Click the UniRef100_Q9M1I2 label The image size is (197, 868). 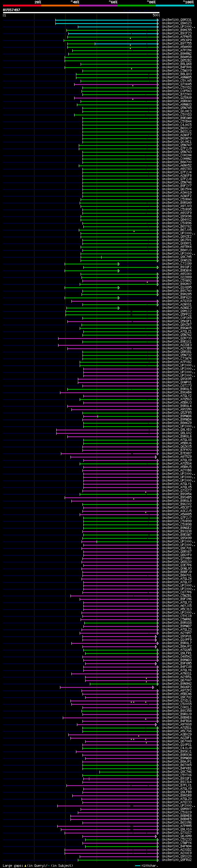(x=176, y=311)
